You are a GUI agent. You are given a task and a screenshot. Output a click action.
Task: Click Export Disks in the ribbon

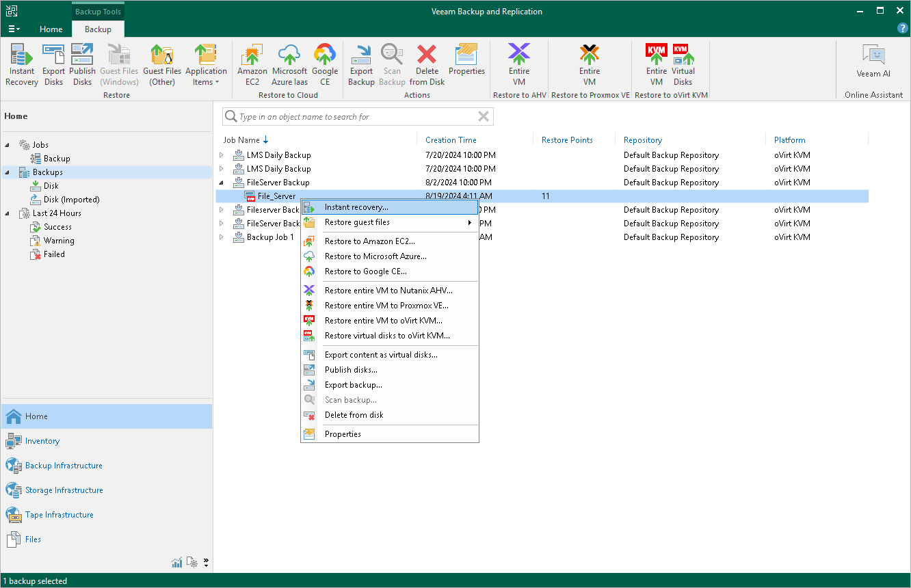click(x=53, y=65)
